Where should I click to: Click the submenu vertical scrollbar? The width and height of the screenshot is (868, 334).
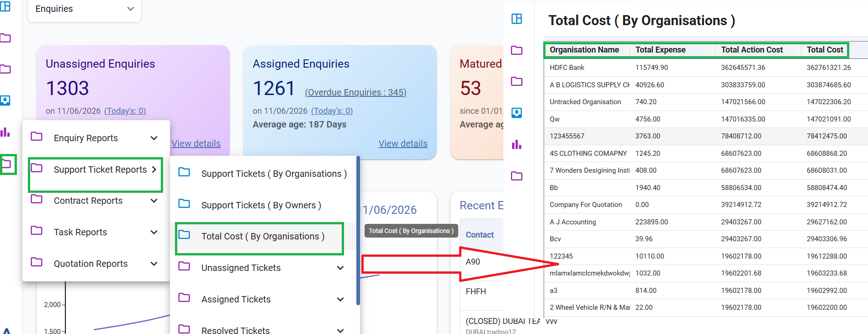[358, 231]
